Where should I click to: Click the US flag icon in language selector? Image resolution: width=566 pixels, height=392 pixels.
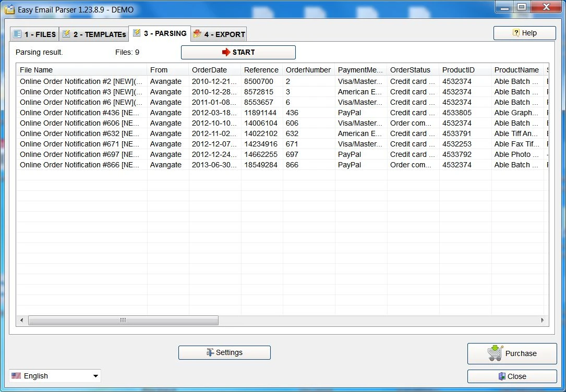(16, 376)
